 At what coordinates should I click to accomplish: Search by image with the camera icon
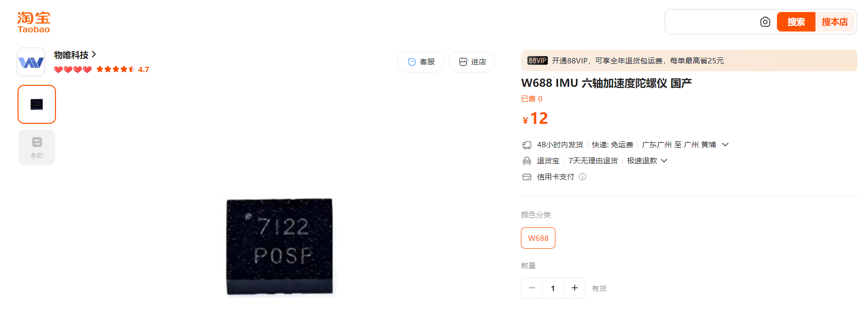coord(765,22)
